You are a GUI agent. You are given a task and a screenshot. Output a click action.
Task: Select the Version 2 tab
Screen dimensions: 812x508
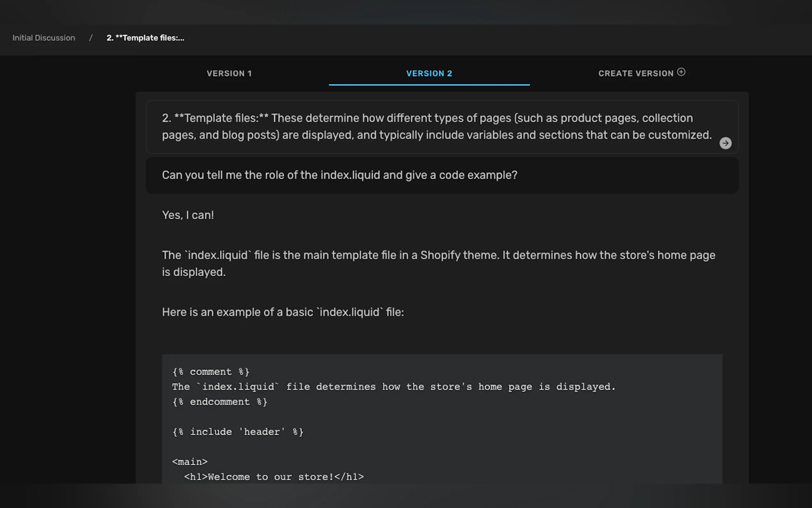click(x=429, y=74)
